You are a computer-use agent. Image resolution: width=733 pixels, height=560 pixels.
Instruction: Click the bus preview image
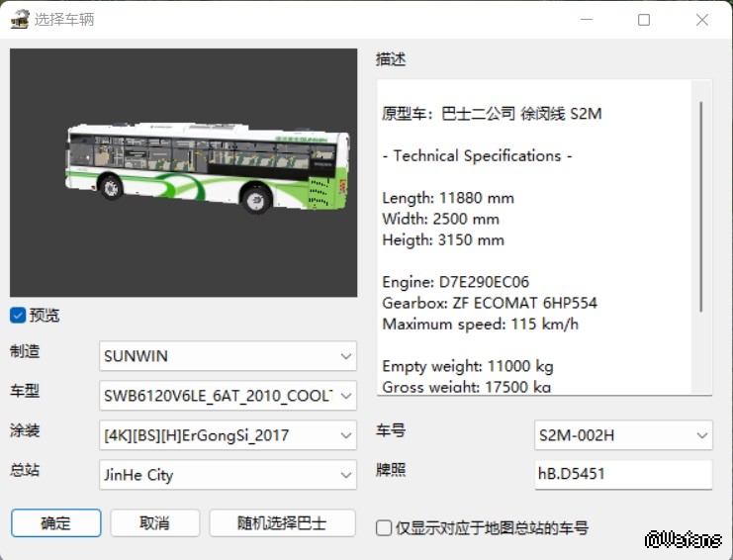(x=183, y=173)
